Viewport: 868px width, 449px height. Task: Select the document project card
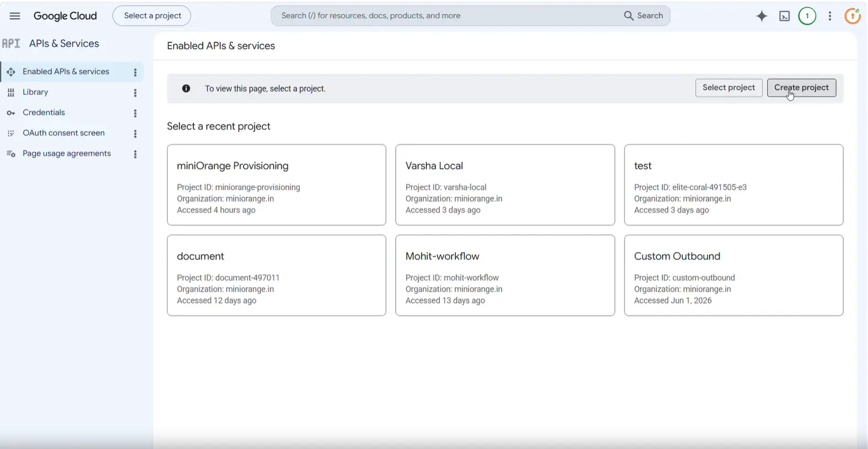tap(277, 275)
